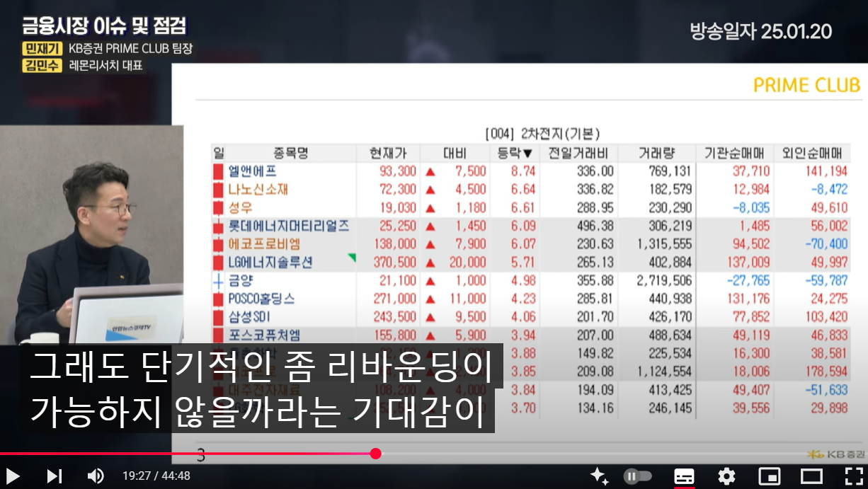Click the 김민수 name tag
Image resolution: width=868 pixels, height=489 pixels.
coord(43,66)
